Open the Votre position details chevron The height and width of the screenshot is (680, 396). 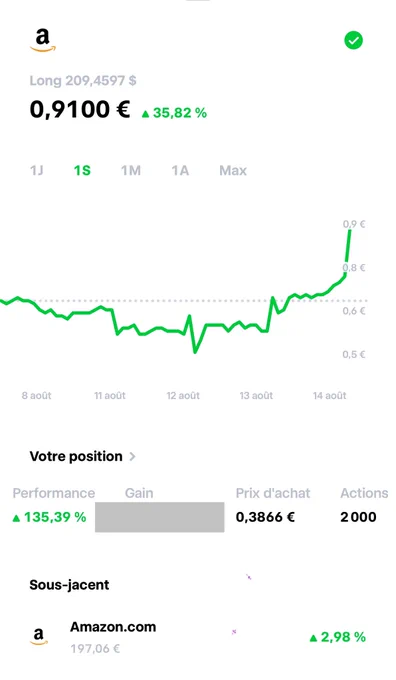(132, 456)
